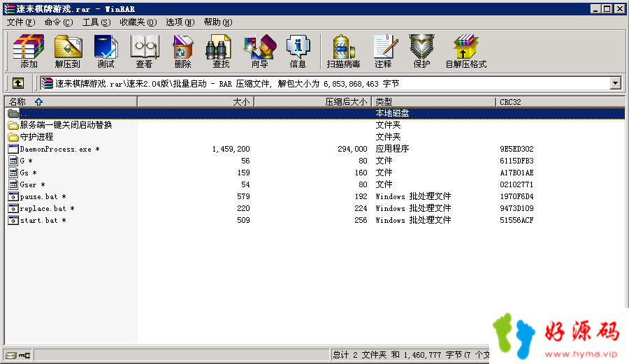
Task: Click packed size 294,000
Action: 353,149
